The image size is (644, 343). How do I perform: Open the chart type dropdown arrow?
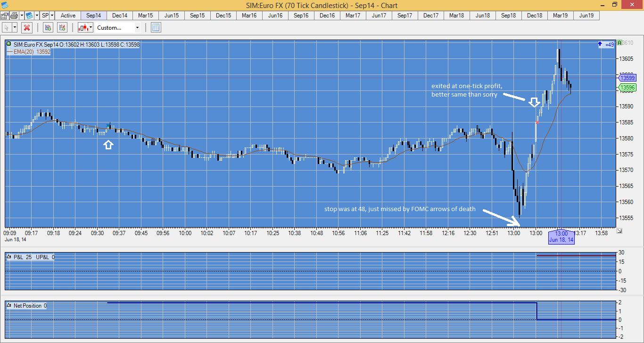pyautogui.click(x=91, y=27)
